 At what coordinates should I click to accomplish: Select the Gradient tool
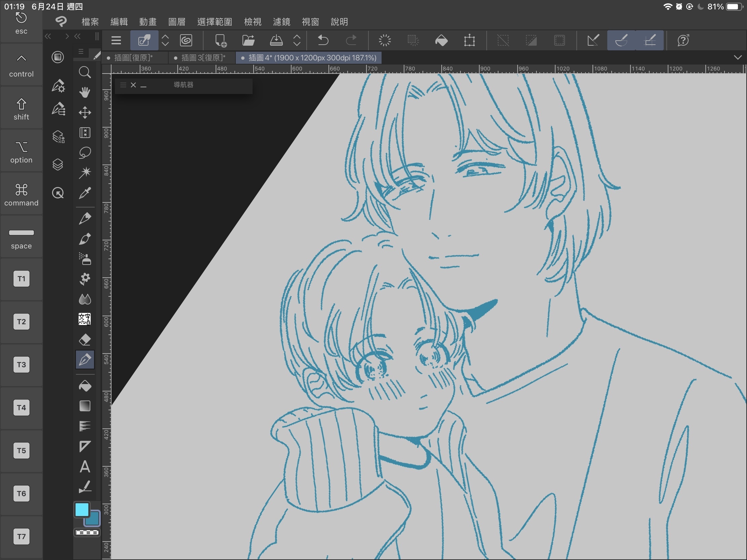[x=85, y=406]
